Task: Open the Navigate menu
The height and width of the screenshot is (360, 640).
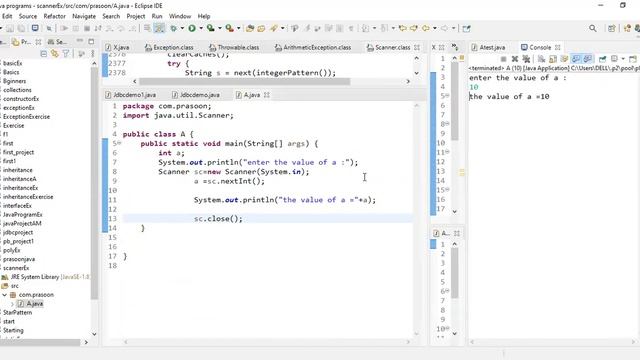Action: click(x=84, y=16)
